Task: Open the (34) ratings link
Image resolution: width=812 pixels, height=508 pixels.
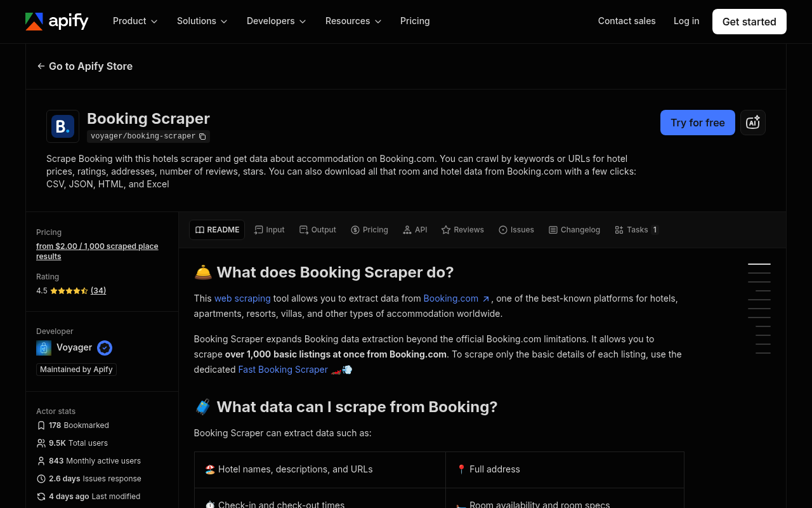Action: pos(98,291)
